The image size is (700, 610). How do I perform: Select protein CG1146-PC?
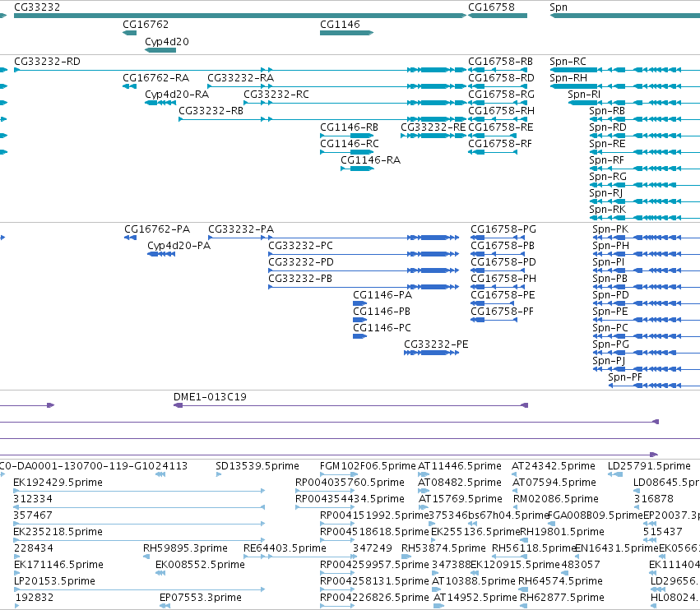click(382, 328)
